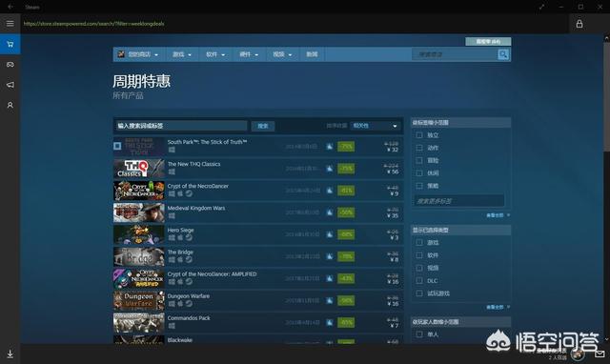The width and height of the screenshot is (610, 364).
Task: Open the Dungeon Warfare thumbnail
Action: pos(139,300)
